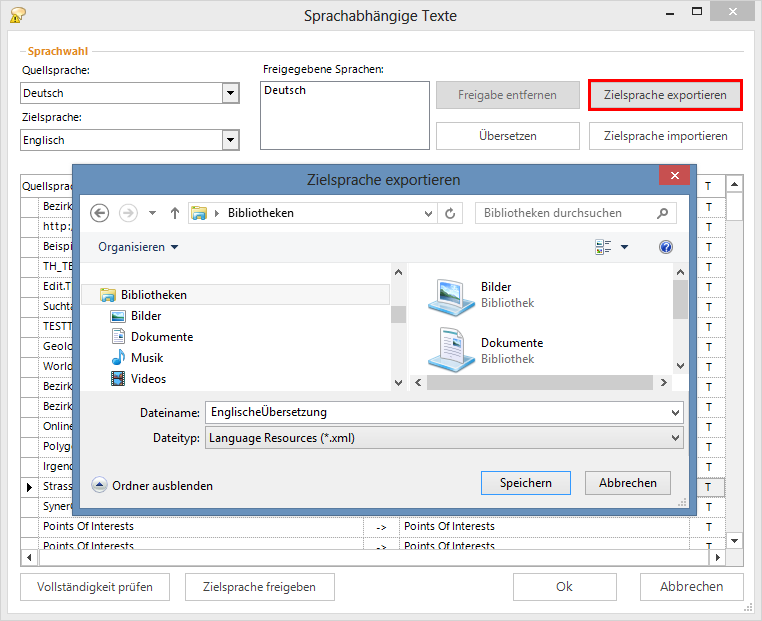The height and width of the screenshot is (621, 762).
Task: Expand the Zielsprache dropdown
Action: (x=231, y=141)
